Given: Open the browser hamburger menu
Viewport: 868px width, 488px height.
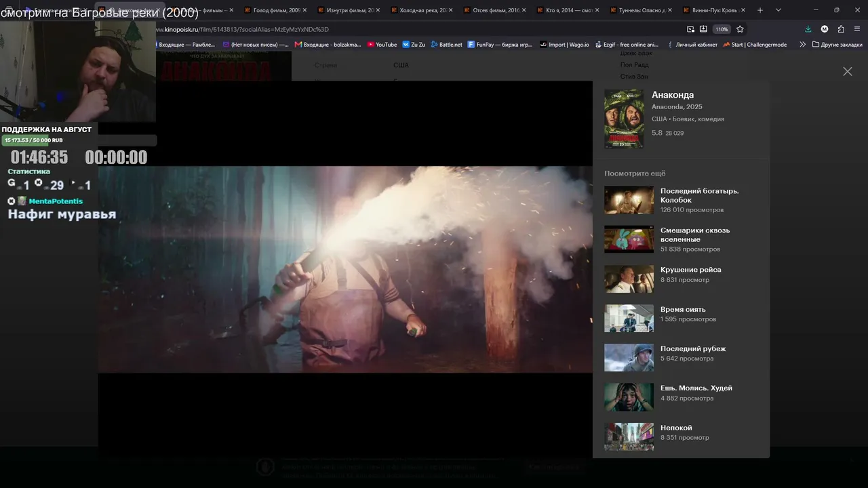Looking at the screenshot, I should click(x=857, y=29).
